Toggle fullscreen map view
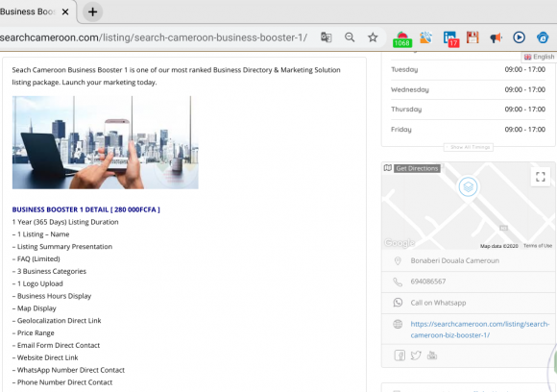 541,177
